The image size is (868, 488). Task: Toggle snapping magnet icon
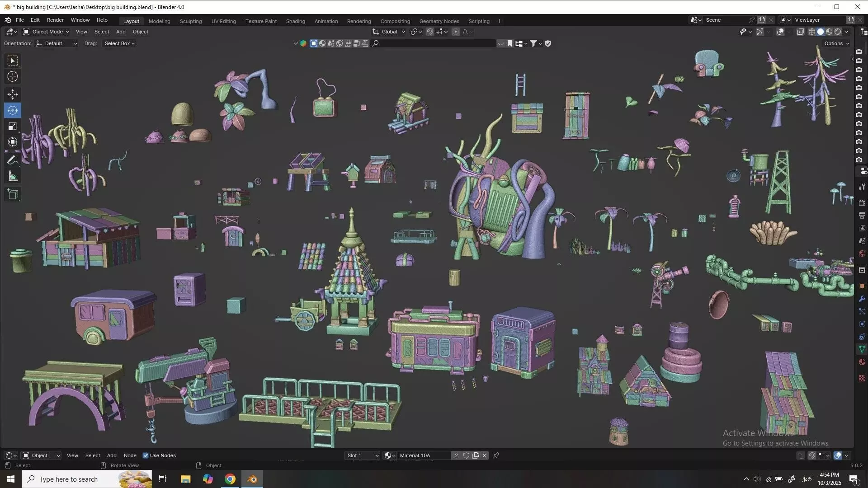point(430,32)
